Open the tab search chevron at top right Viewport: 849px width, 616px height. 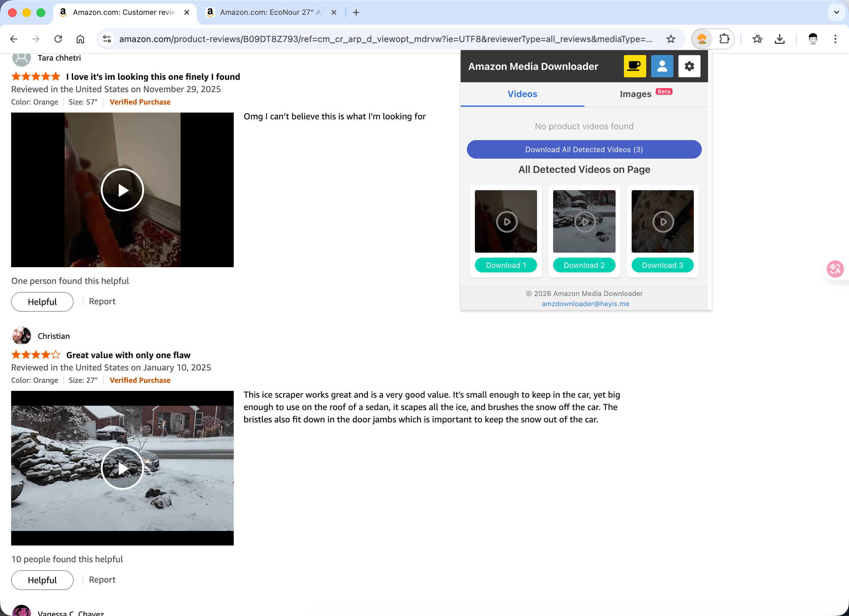[836, 12]
